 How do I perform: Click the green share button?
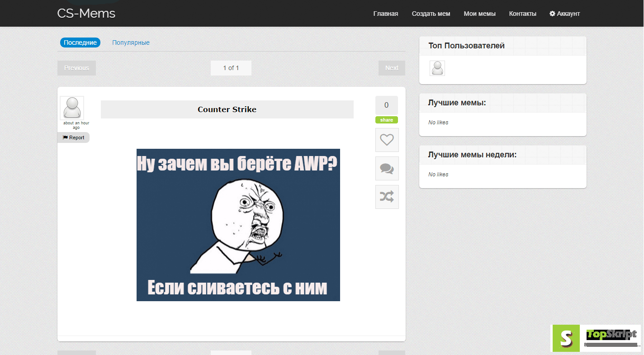click(387, 120)
